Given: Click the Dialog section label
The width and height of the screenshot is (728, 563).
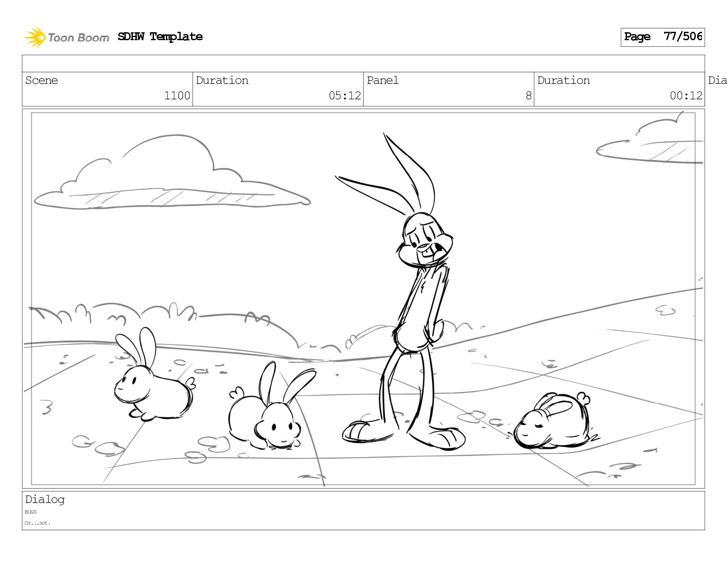Looking at the screenshot, I should click(x=45, y=499).
